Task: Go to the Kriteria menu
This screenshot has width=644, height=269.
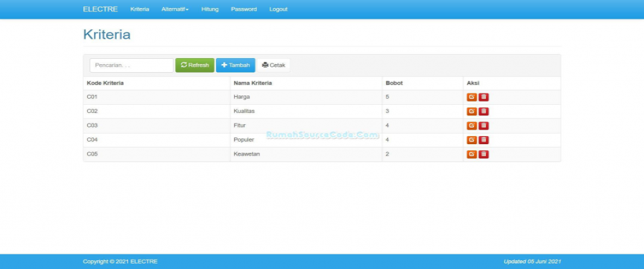Action: pos(139,9)
